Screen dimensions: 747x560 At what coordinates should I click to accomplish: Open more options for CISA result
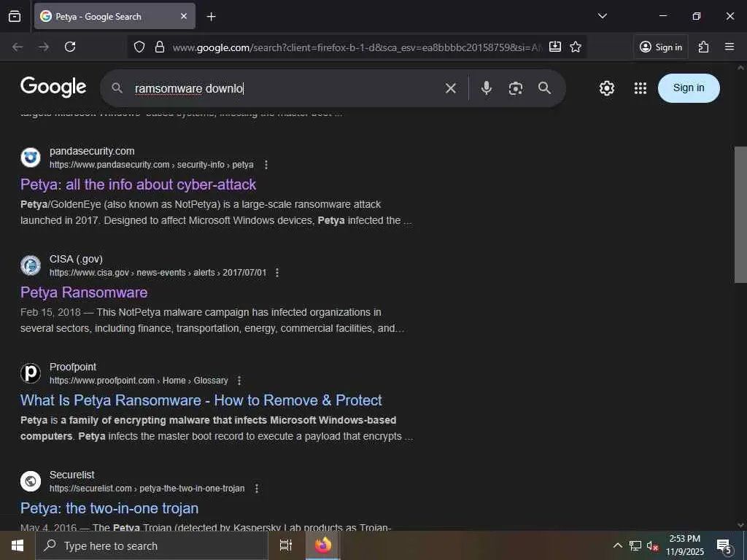277,273
